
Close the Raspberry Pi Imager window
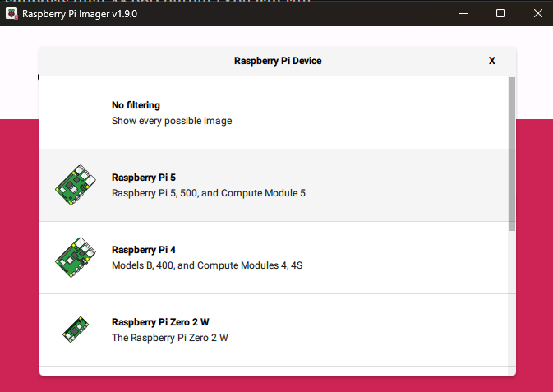click(x=538, y=13)
